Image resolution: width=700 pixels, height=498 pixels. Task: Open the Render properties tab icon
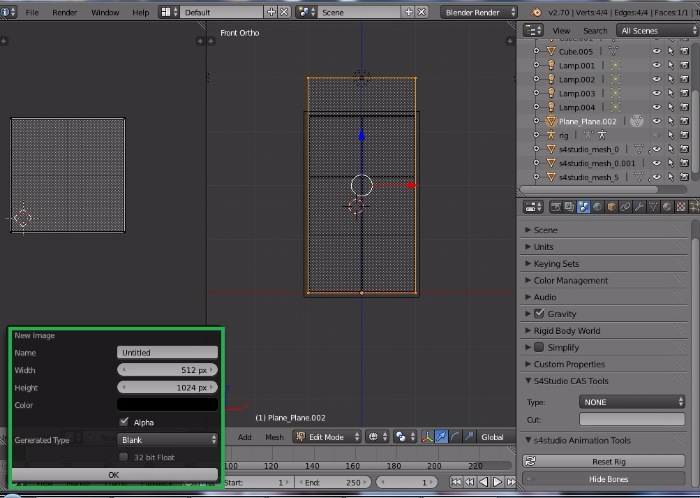[555, 207]
